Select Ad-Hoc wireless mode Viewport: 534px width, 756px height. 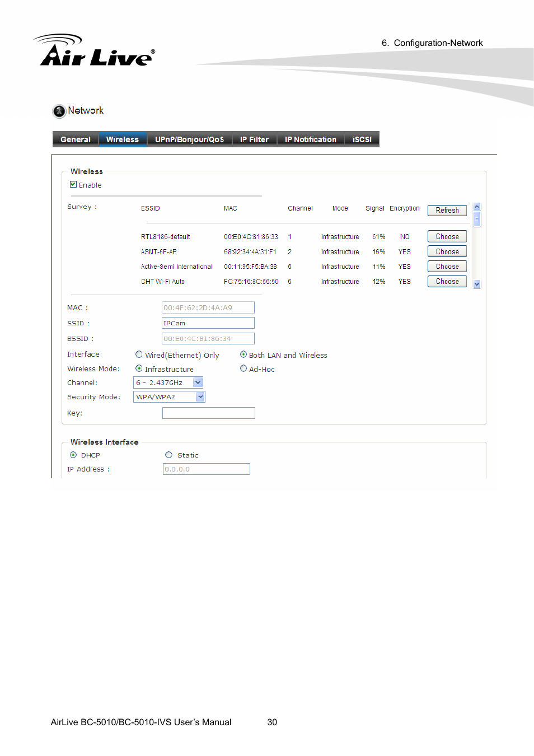pyautogui.click(x=243, y=368)
